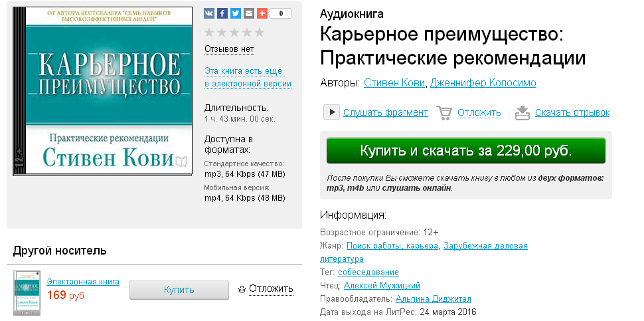Click the Купить button for ebook
This screenshot has height=321, width=644.
[179, 290]
